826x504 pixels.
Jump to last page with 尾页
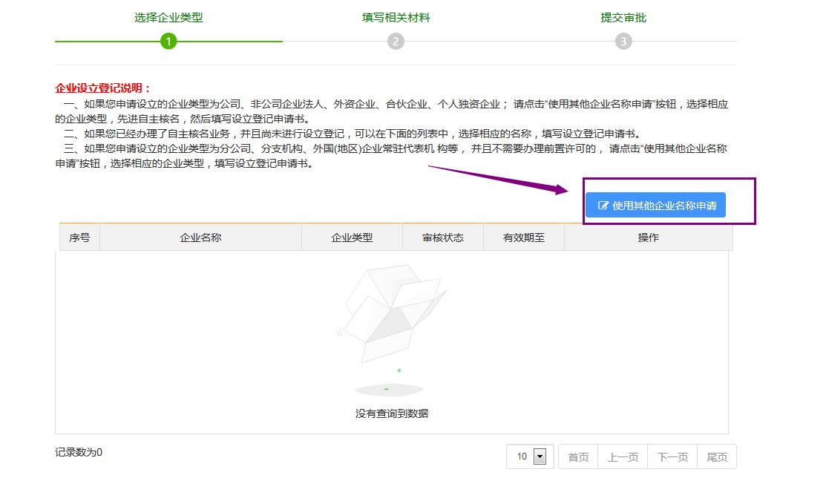tap(717, 457)
